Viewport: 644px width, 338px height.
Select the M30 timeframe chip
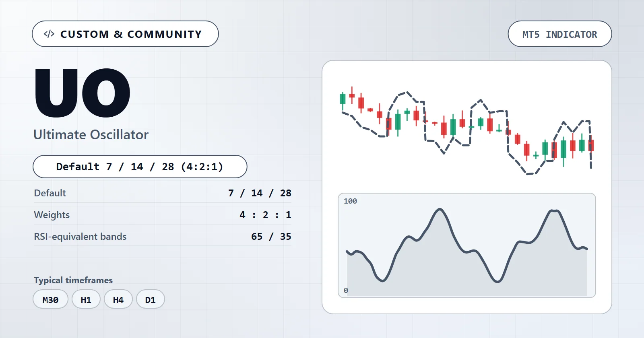tap(50, 299)
